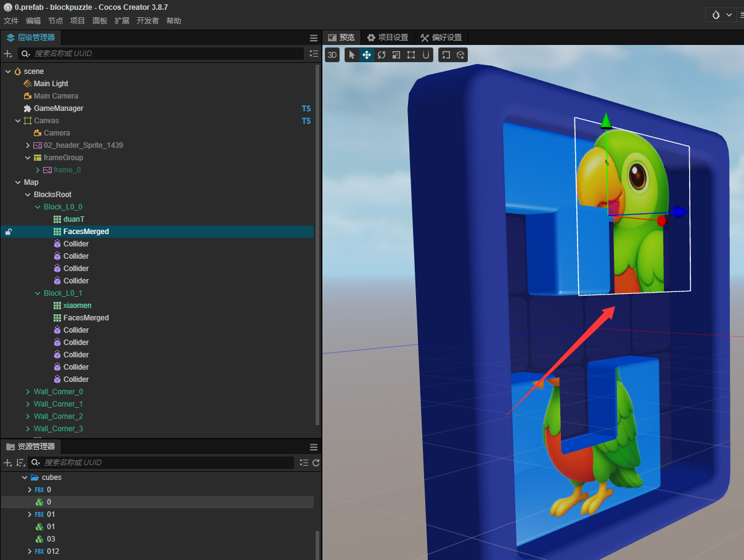Collapse the Block_L0_1 node
744x560 pixels.
tap(38, 293)
